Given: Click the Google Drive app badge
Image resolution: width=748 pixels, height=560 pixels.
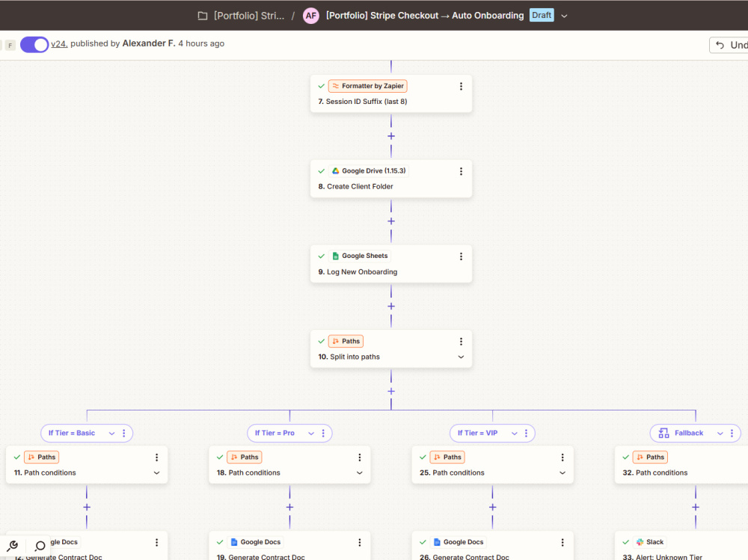Looking at the screenshot, I should coord(368,170).
